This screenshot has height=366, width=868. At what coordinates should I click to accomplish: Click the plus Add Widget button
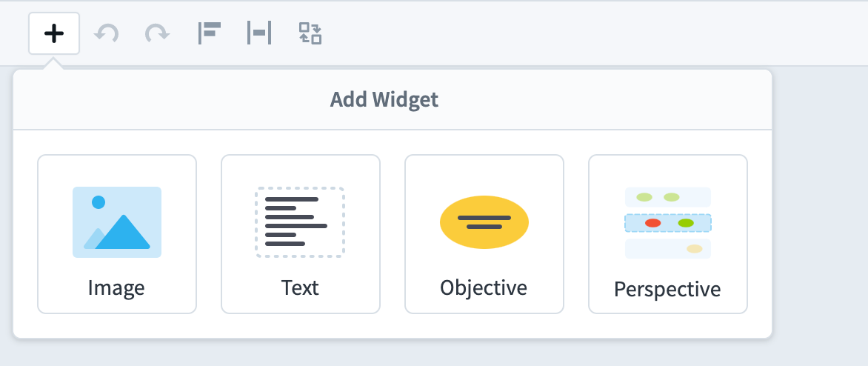[54, 33]
